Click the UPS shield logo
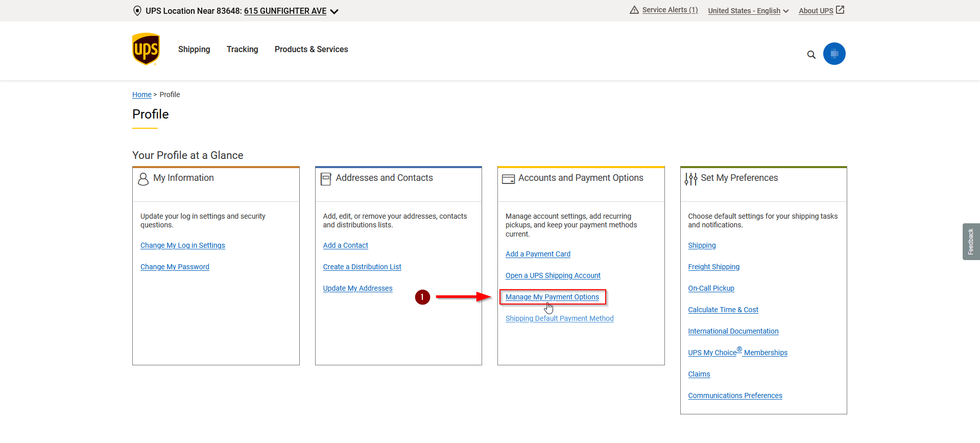 pos(146,49)
